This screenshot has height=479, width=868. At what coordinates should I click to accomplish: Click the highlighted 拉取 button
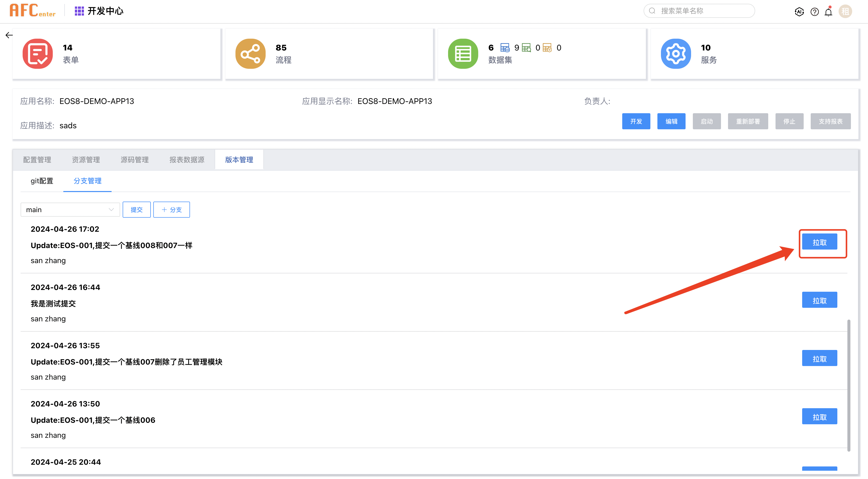[819, 242]
